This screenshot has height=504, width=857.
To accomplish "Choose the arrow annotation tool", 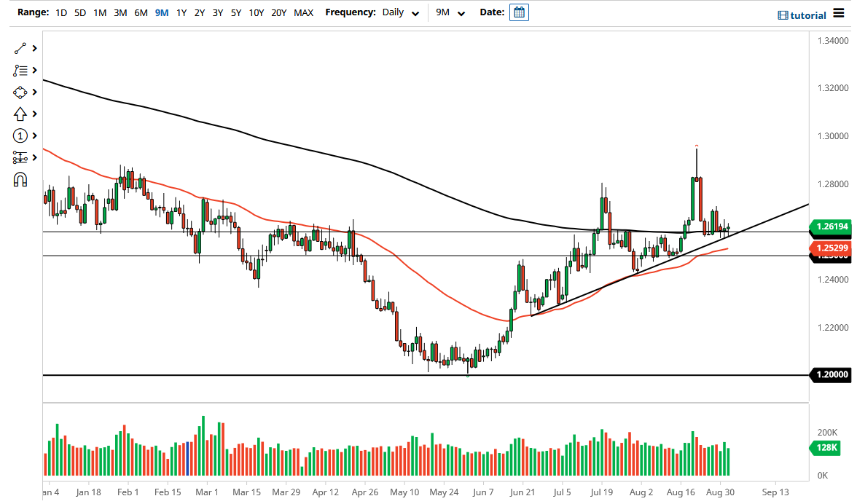I will coord(20,114).
